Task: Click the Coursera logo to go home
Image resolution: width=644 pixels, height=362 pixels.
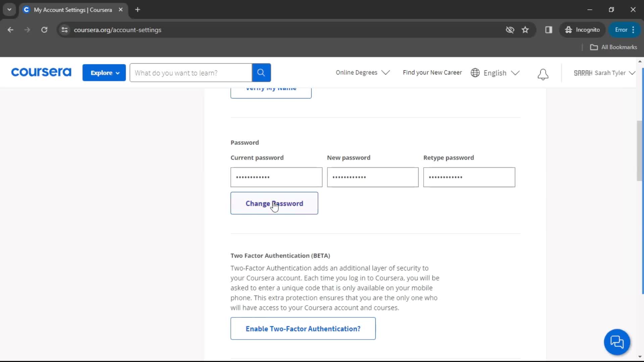Action: pos(41,72)
